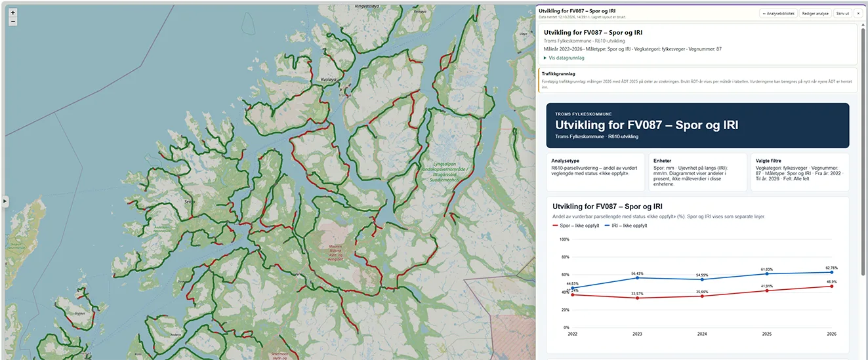Screen dimensions: 868x360
Task: Click the Trafikkgrunnlag notice heading
Action: pyautogui.click(x=557, y=74)
